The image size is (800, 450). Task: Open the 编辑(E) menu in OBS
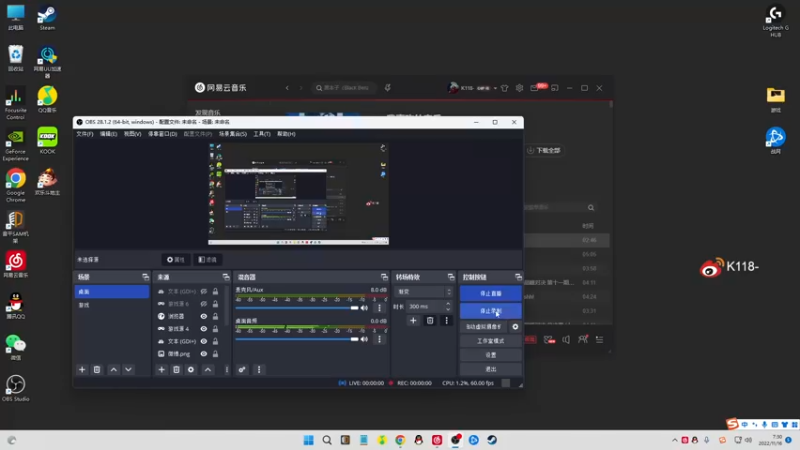click(108, 134)
